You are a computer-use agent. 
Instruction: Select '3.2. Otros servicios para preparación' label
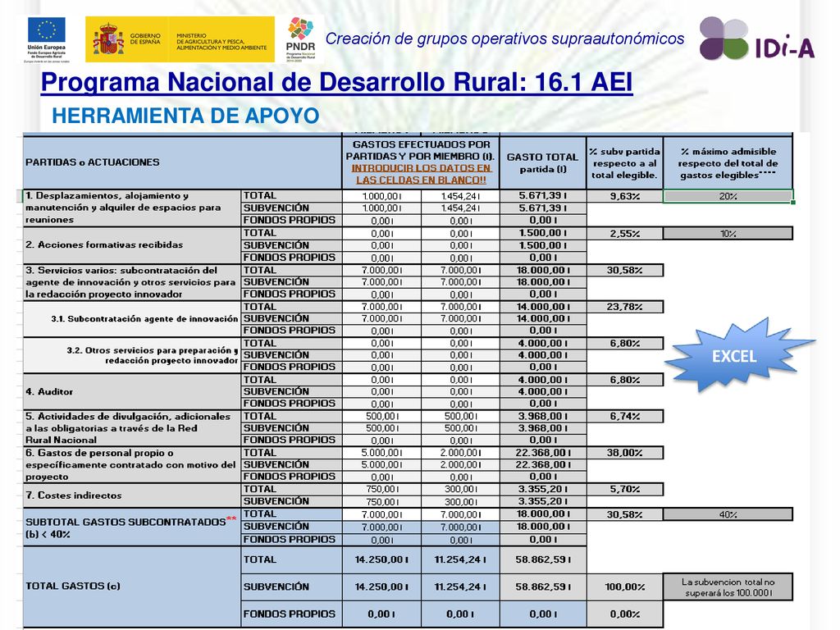tap(131, 355)
